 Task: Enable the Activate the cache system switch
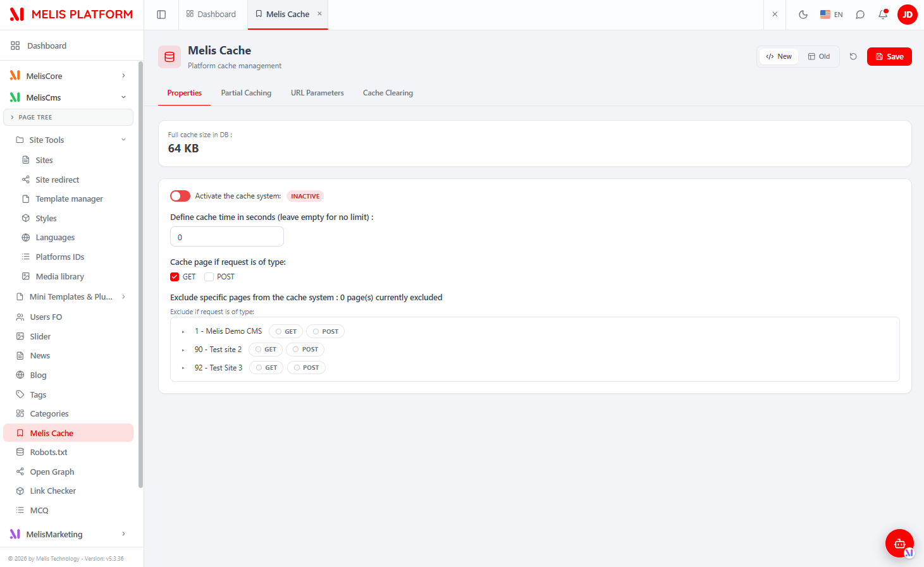pyautogui.click(x=180, y=196)
